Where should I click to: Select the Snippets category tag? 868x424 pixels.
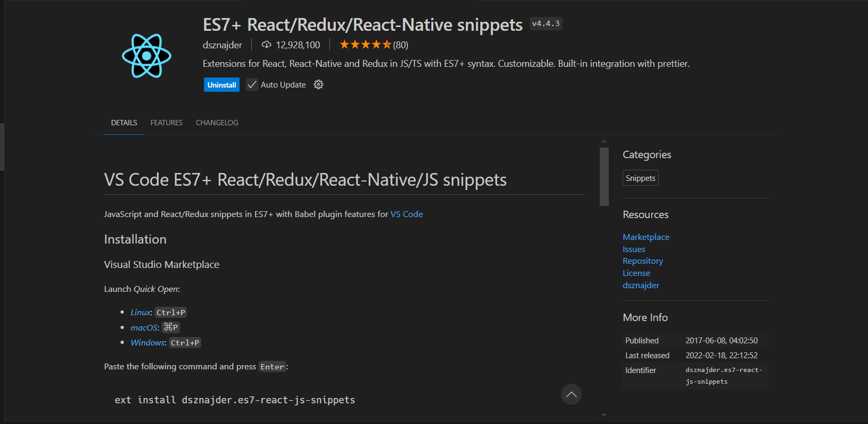pos(641,178)
